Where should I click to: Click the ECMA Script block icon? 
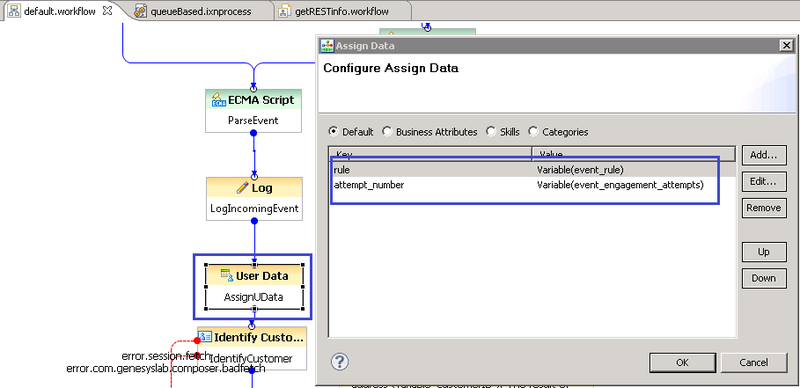pos(218,100)
